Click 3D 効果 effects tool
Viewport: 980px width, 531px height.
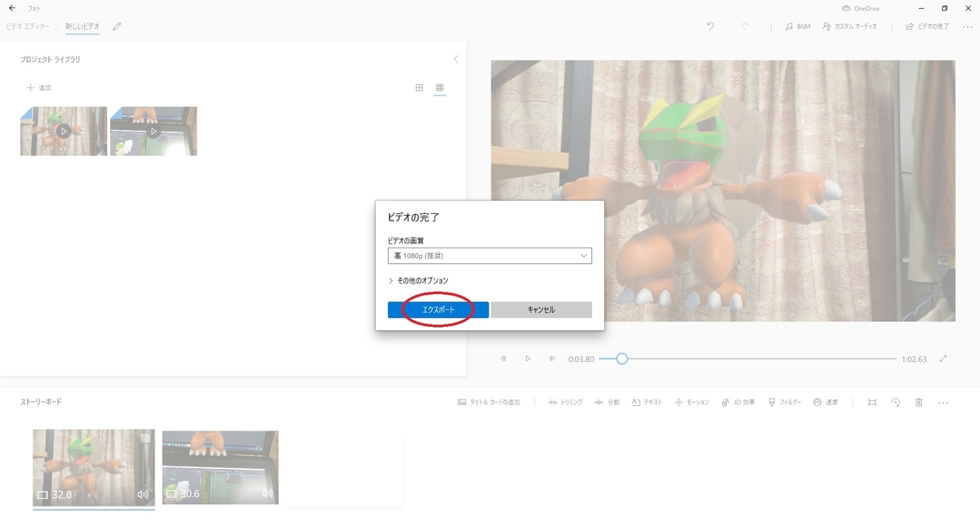[x=738, y=402]
